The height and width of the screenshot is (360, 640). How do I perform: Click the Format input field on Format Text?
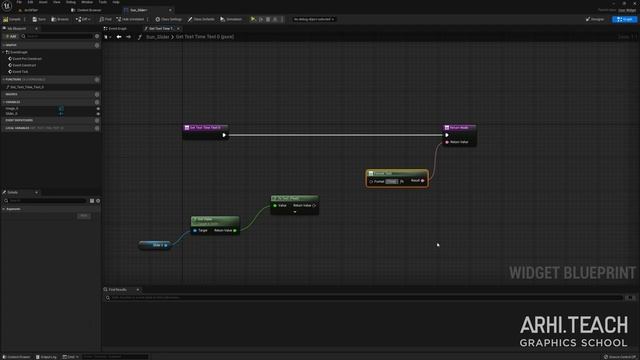pyautogui.click(x=391, y=181)
